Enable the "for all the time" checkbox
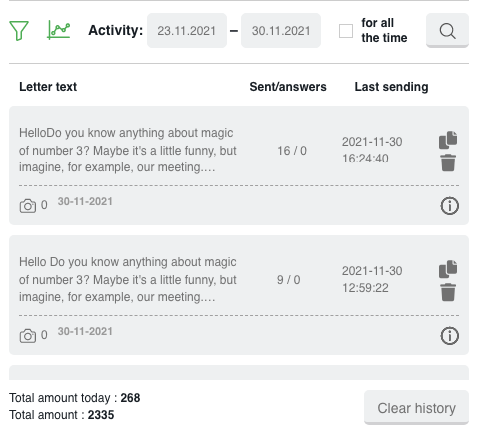This screenshot has height=435, width=483. (346, 31)
